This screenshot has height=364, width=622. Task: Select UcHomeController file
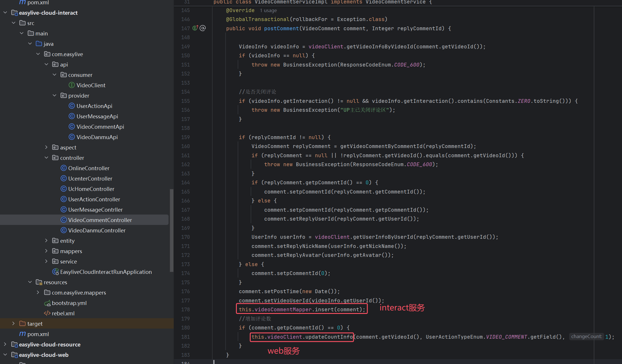click(x=91, y=189)
